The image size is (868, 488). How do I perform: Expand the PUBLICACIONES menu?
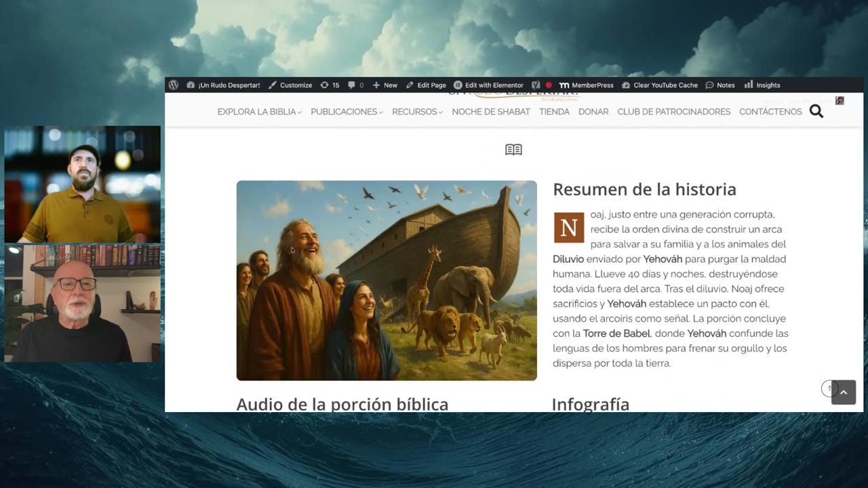pyautogui.click(x=347, y=112)
